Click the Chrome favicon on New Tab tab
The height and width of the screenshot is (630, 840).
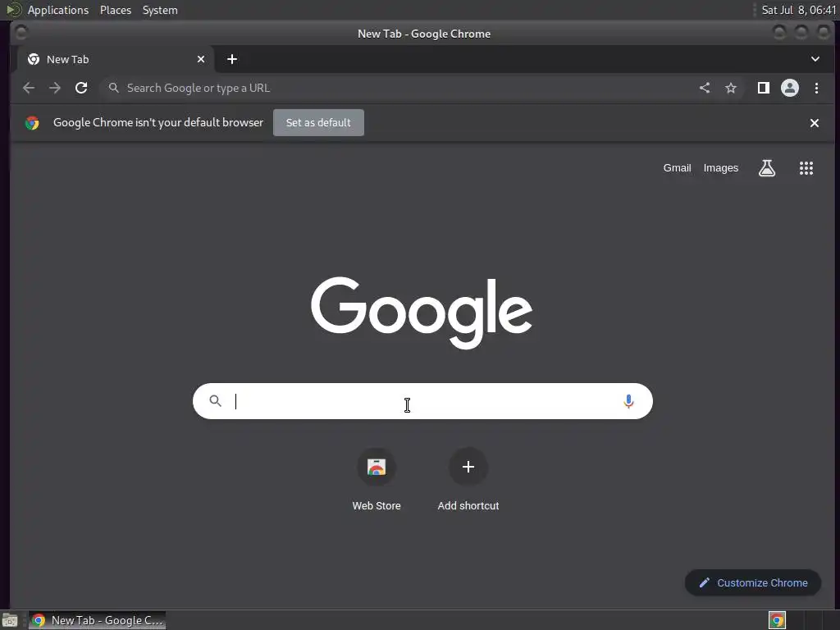pyautogui.click(x=34, y=59)
